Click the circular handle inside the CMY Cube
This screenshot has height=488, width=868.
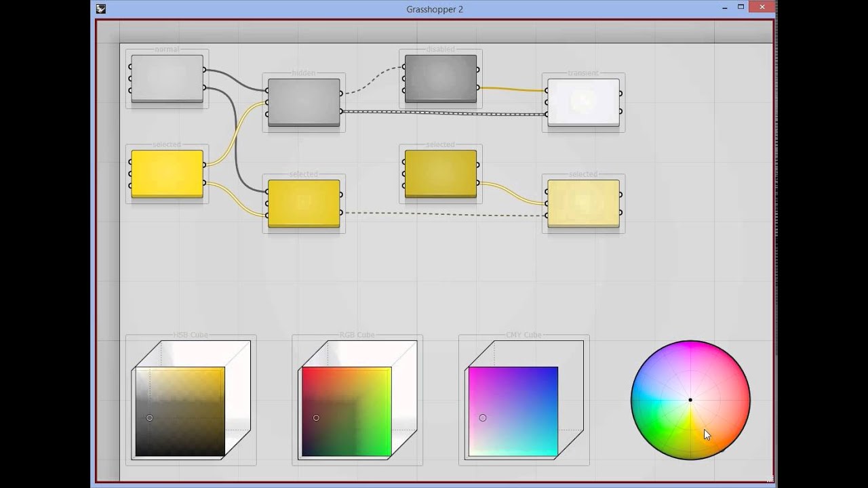483,418
